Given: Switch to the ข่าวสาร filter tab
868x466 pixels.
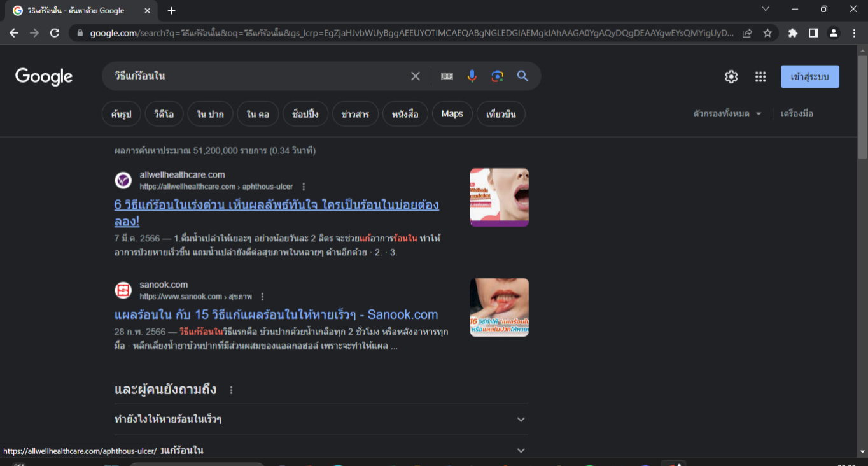Looking at the screenshot, I should pyautogui.click(x=355, y=114).
